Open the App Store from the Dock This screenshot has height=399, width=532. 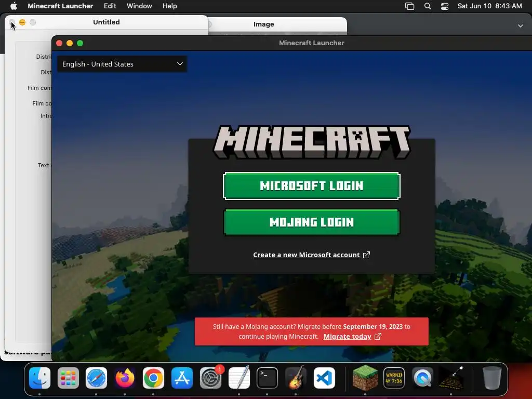point(182,378)
